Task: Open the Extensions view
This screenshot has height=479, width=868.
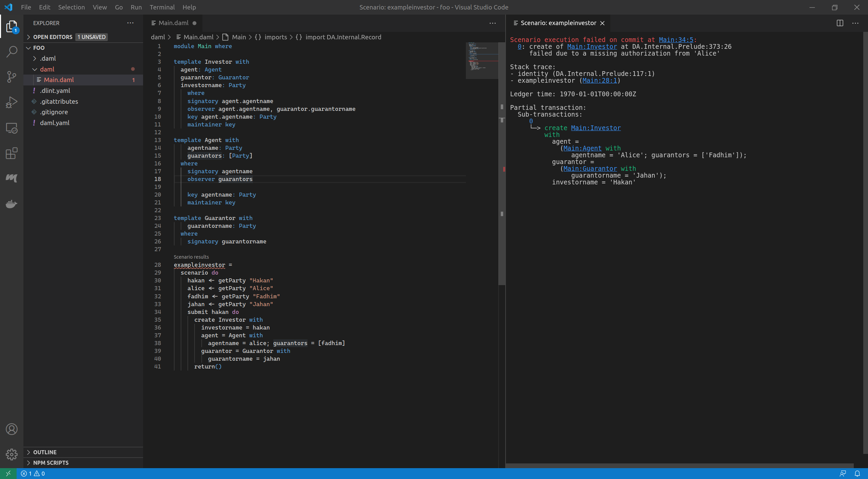Action: click(12, 153)
